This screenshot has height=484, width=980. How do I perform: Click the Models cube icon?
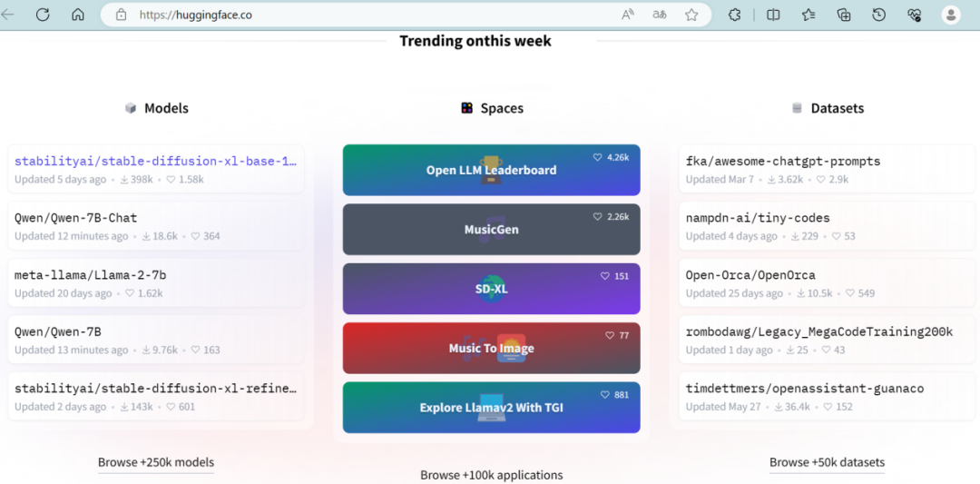pos(131,108)
